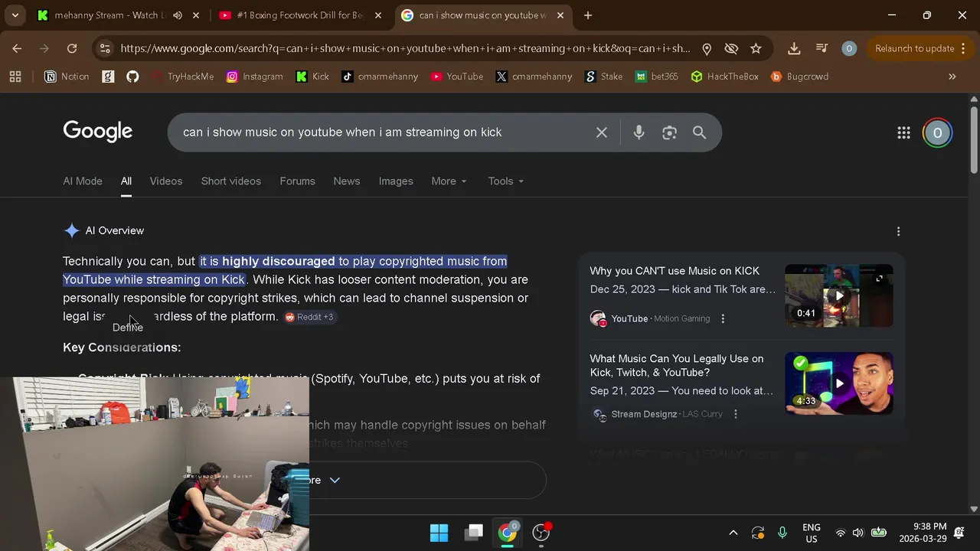Go to Google homepage logo

[98, 132]
